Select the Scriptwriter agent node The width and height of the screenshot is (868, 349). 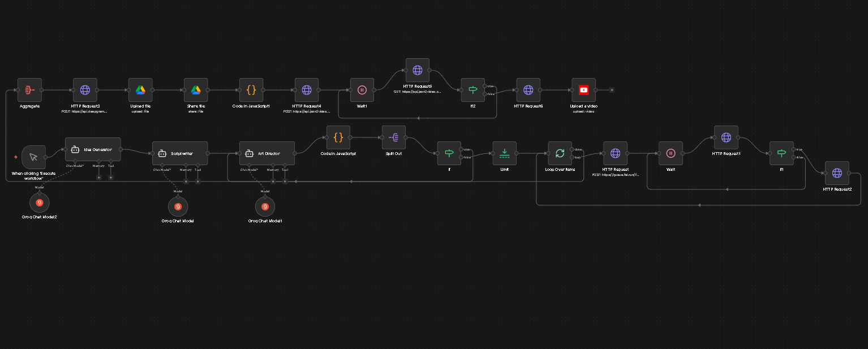coord(180,153)
